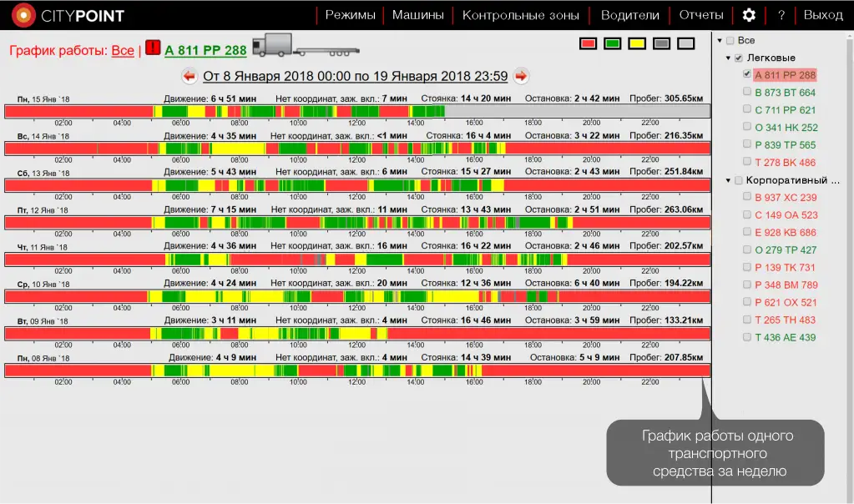Screen dimensions: 854x504
Task: Check the 'Все' checkbox in vehicle tree
Action: [x=730, y=41]
